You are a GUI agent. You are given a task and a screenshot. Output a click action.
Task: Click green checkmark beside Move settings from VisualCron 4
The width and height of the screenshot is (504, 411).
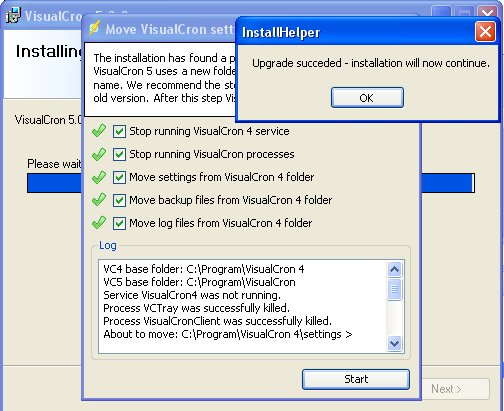coord(99,177)
